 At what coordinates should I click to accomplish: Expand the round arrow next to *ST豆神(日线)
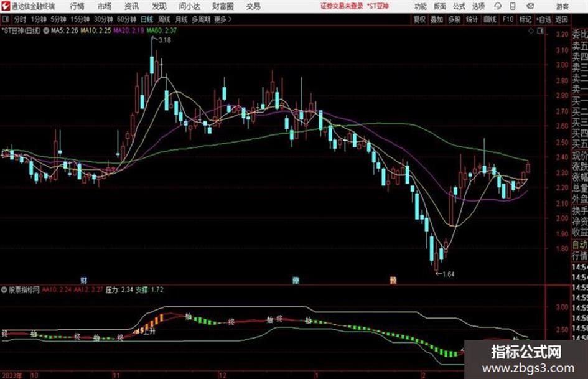[x=46, y=30]
